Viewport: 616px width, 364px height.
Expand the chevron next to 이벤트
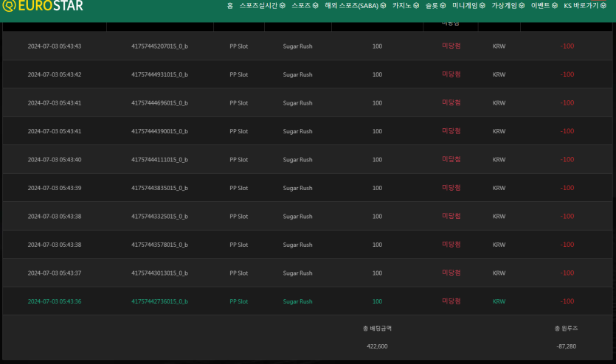[554, 5]
